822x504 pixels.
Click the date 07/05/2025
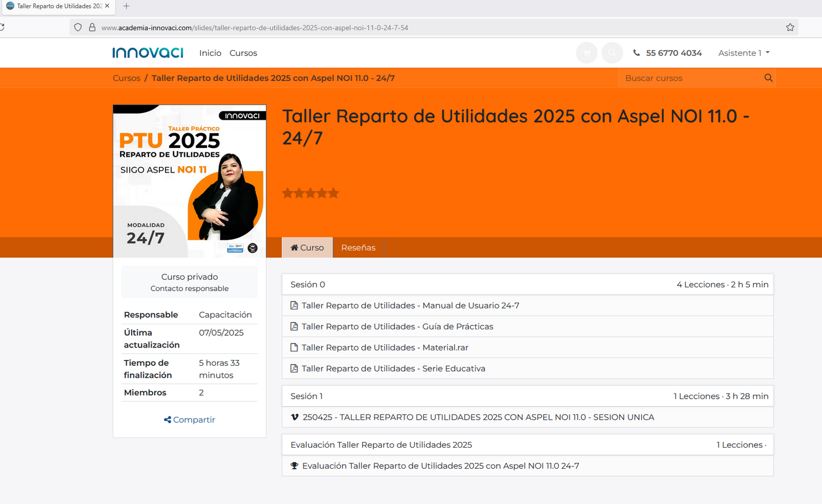tap(221, 333)
